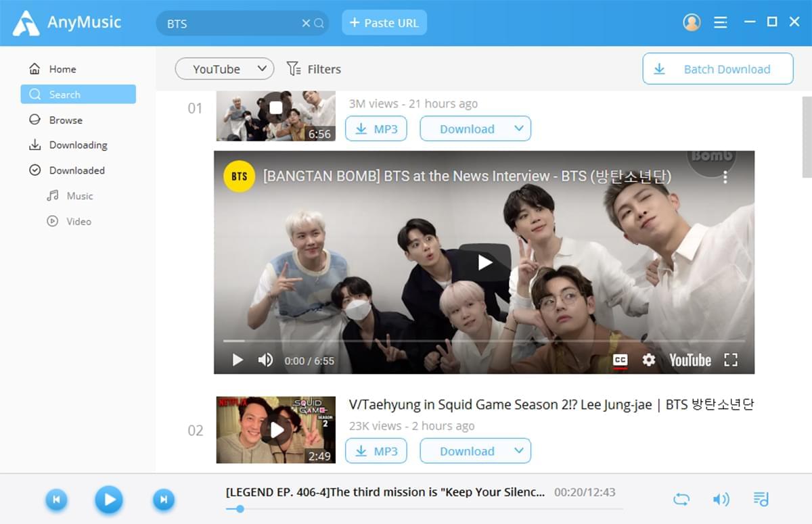
Task: Open the embedded video's three-dot menu
Action: pyautogui.click(x=725, y=177)
